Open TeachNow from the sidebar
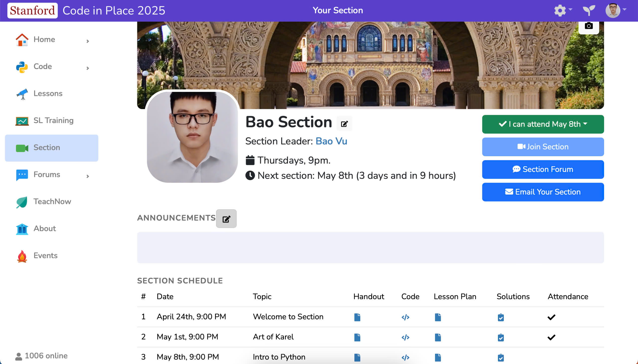Viewport: 638px width, 364px height. coord(52,202)
